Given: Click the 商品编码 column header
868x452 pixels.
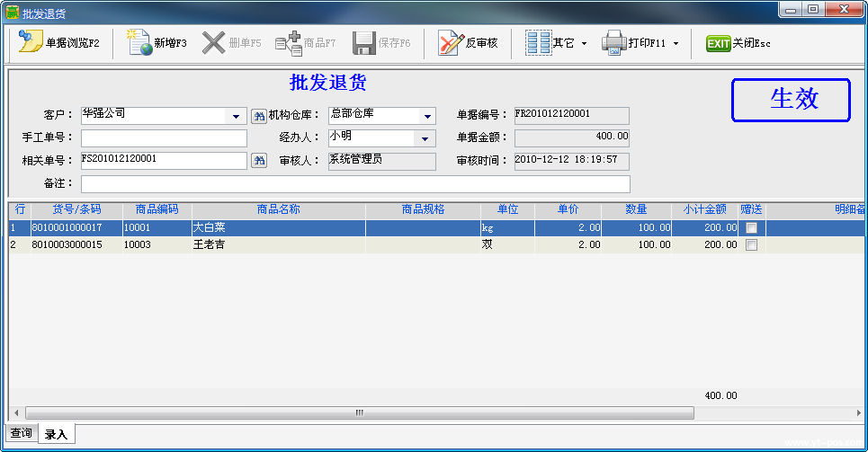Looking at the screenshot, I should pyautogui.click(x=157, y=209).
